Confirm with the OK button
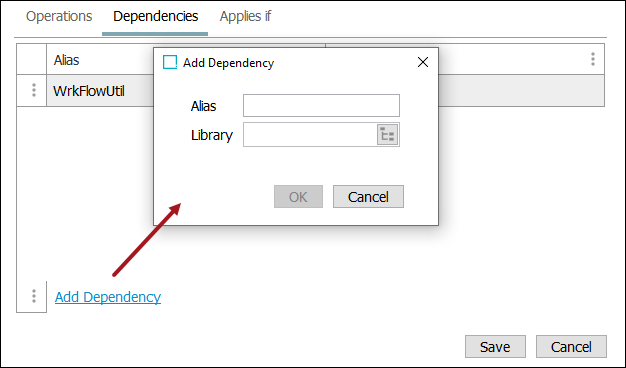 pyautogui.click(x=298, y=196)
